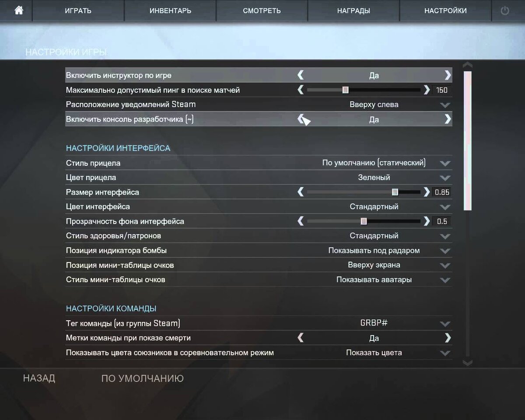Increase Прозрачность фона интерфейса right arrow
Screen dimensions: 525x420
point(427,221)
